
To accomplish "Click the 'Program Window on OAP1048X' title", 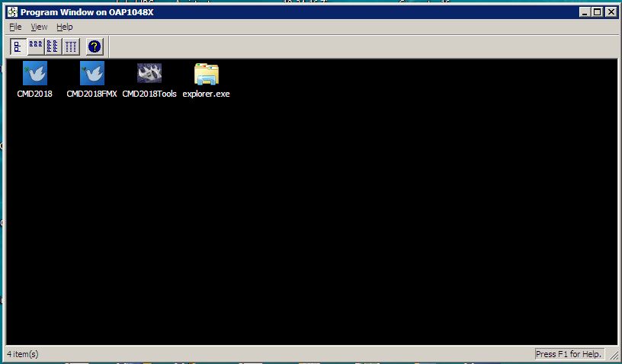I will click(x=87, y=12).
